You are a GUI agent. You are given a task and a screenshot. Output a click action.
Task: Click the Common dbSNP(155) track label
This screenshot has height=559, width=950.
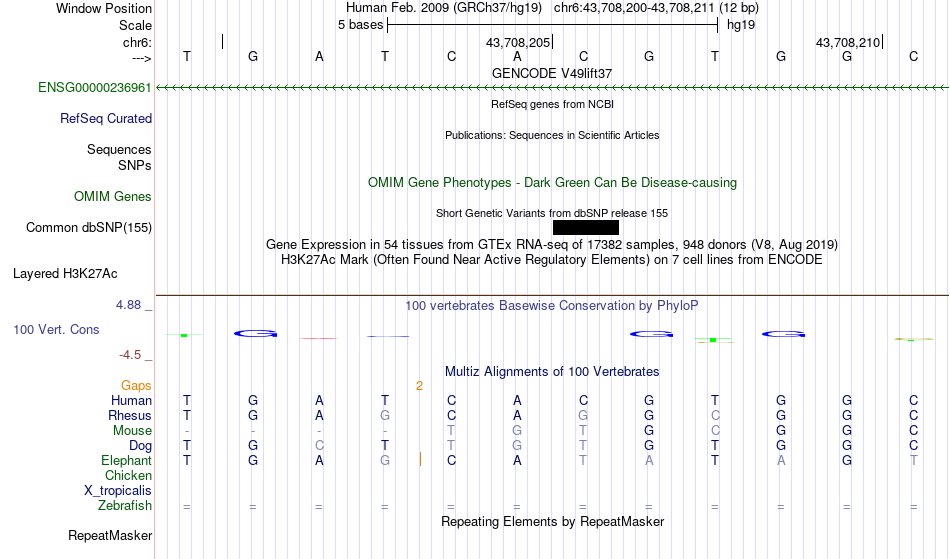89,228
